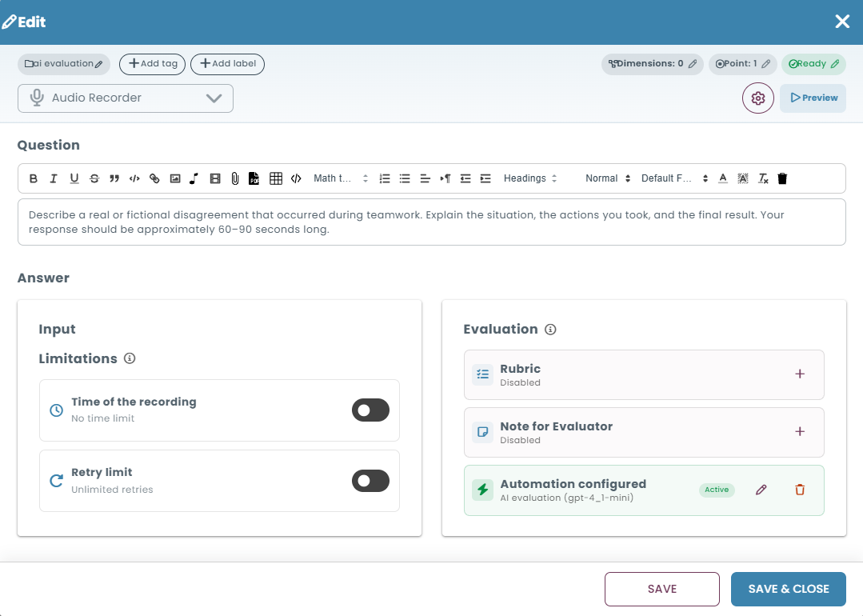This screenshot has height=616, width=863.
Task: Apply strikethrough formatting
Action: [x=94, y=178]
